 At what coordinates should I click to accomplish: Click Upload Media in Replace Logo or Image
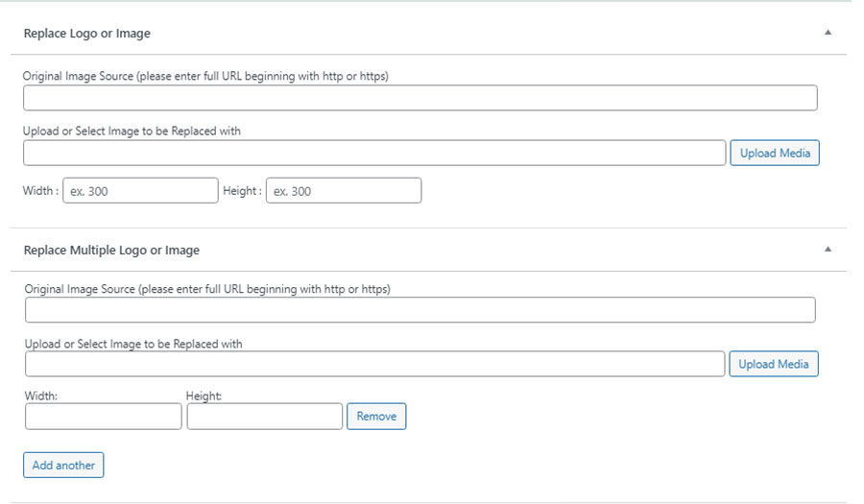[x=775, y=154]
